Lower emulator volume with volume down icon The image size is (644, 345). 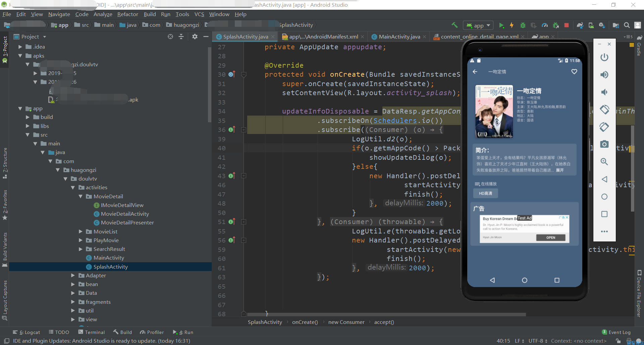tap(604, 92)
